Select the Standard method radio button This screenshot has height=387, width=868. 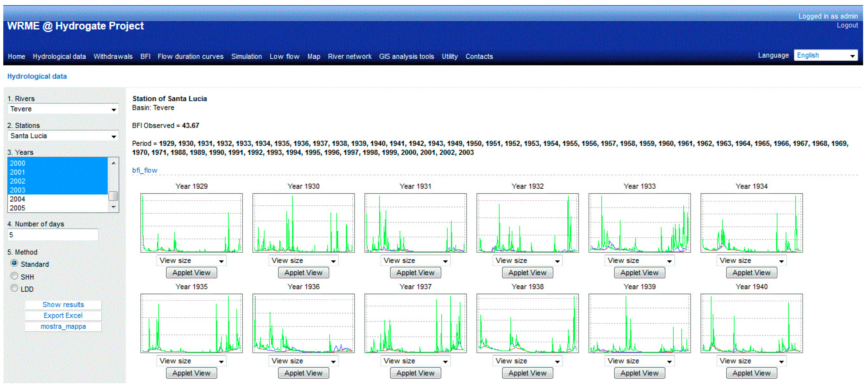(14, 263)
